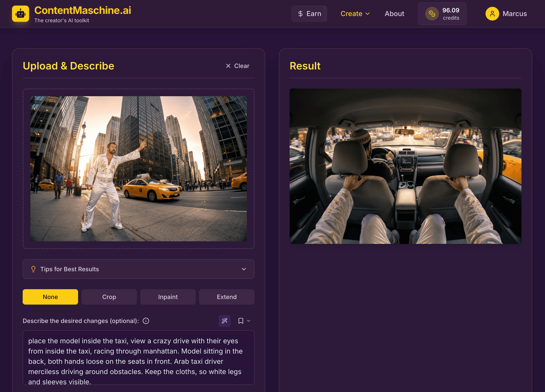Select the None editing mode tab
The width and height of the screenshot is (545, 392).
point(50,297)
